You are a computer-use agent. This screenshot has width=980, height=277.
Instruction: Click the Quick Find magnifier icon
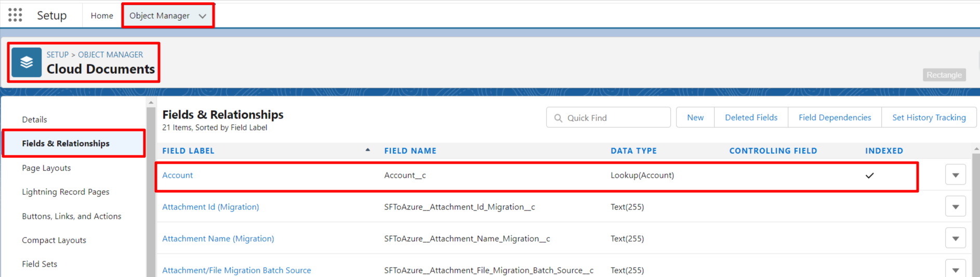[558, 118]
